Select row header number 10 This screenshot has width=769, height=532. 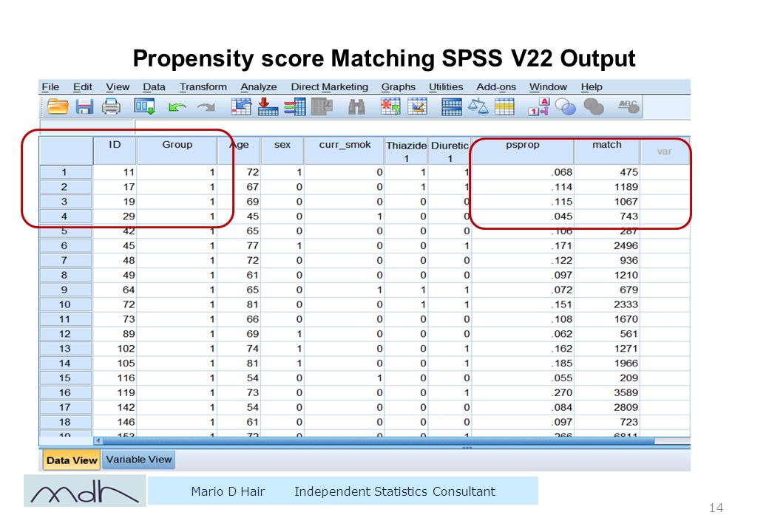[65, 304]
